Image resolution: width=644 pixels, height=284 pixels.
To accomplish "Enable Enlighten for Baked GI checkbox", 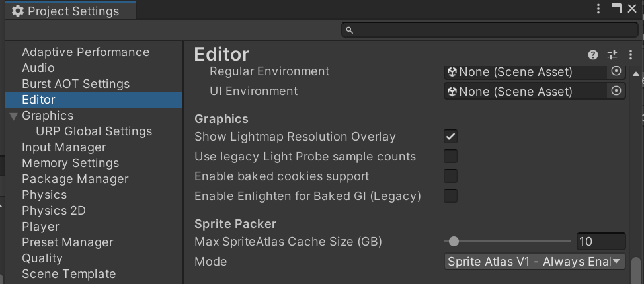I will [450, 196].
